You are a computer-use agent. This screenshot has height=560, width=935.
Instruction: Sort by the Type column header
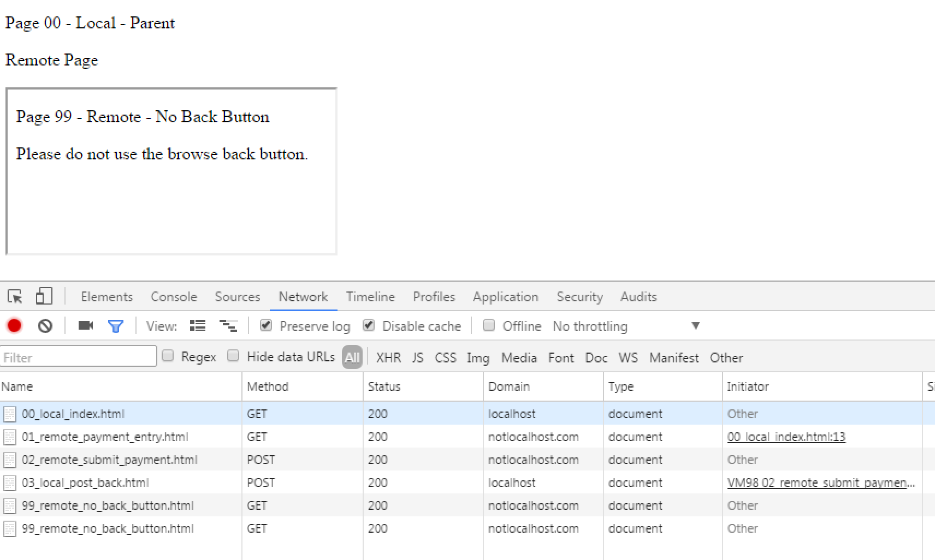(663, 387)
